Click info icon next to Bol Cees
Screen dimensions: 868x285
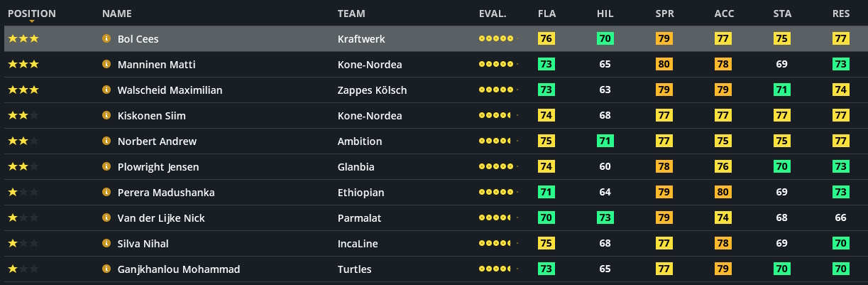(106, 39)
